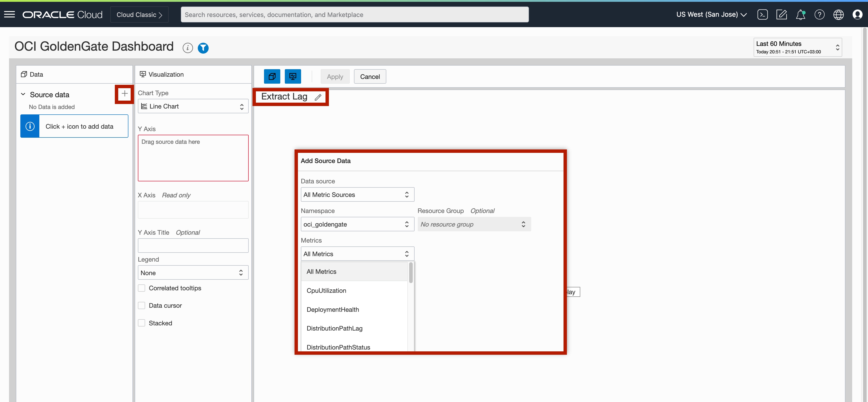The height and width of the screenshot is (402, 868).
Task: Open the Cloud Shell developer tools icon
Action: tap(762, 14)
